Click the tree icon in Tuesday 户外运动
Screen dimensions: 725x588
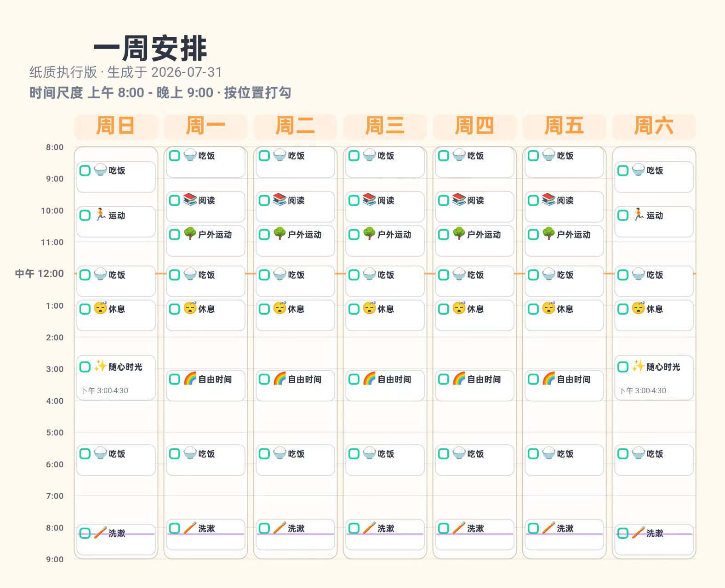(x=280, y=234)
